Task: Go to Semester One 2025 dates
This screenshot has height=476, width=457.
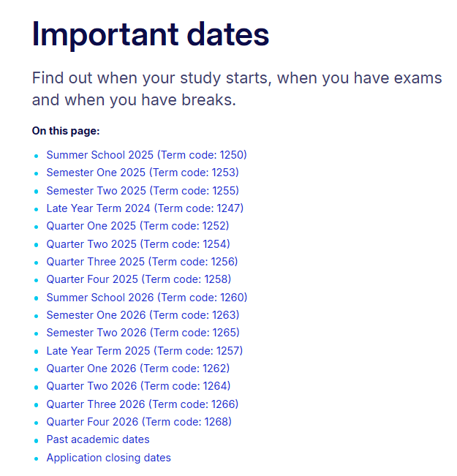Action: [143, 173]
